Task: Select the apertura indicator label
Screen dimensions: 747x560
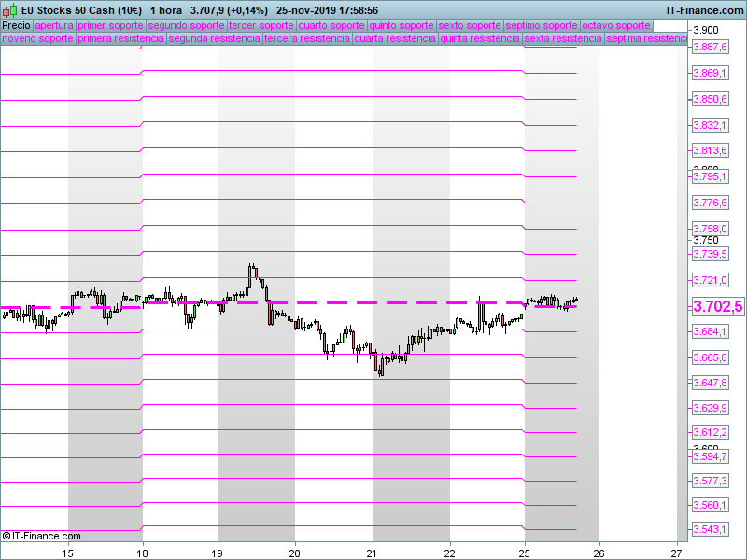Action: click(x=54, y=25)
